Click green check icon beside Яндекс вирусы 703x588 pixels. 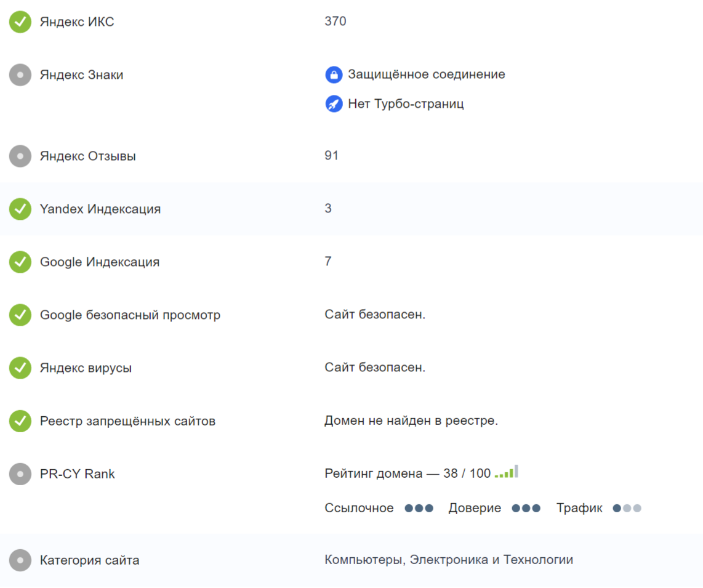pyautogui.click(x=20, y=368)
